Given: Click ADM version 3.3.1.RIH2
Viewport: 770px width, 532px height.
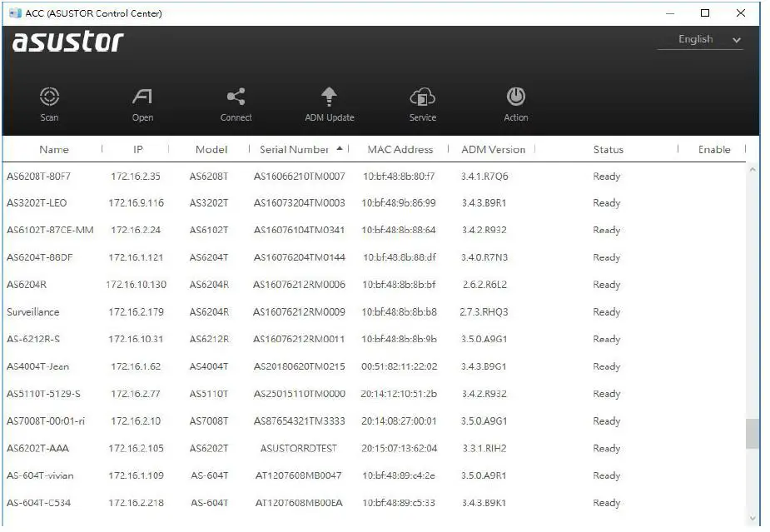Looking at the screenshot, I should [x=484, y=448].
